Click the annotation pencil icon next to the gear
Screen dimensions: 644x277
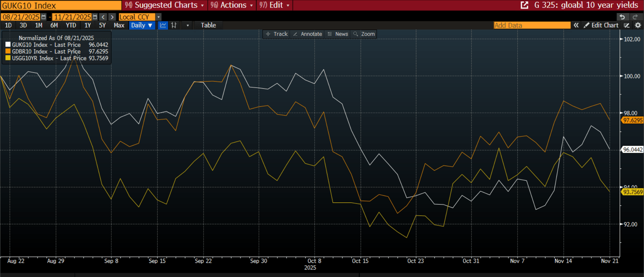coord(627,25)
